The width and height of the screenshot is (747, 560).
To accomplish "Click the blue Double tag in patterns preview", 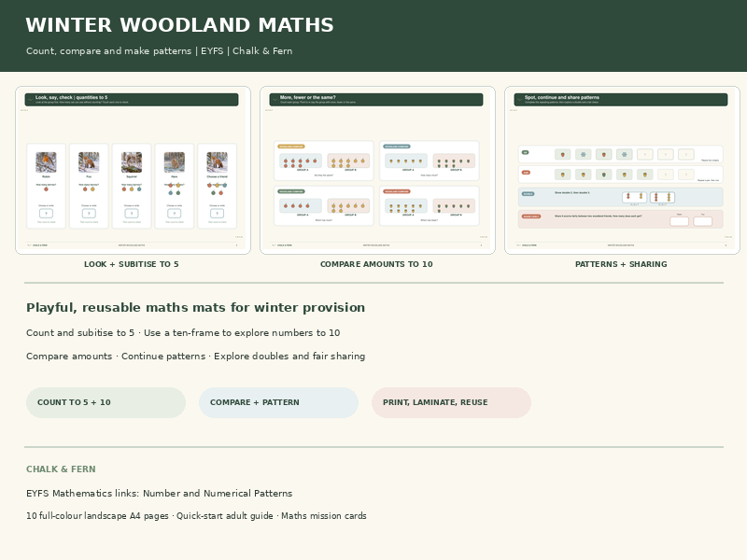I will tap(528, 194).
